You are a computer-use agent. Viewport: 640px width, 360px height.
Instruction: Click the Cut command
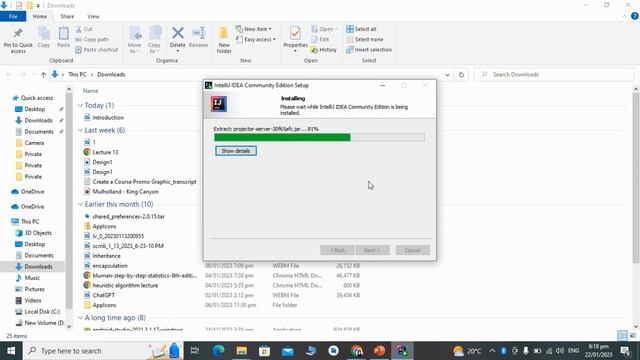[x=84, y=29]
